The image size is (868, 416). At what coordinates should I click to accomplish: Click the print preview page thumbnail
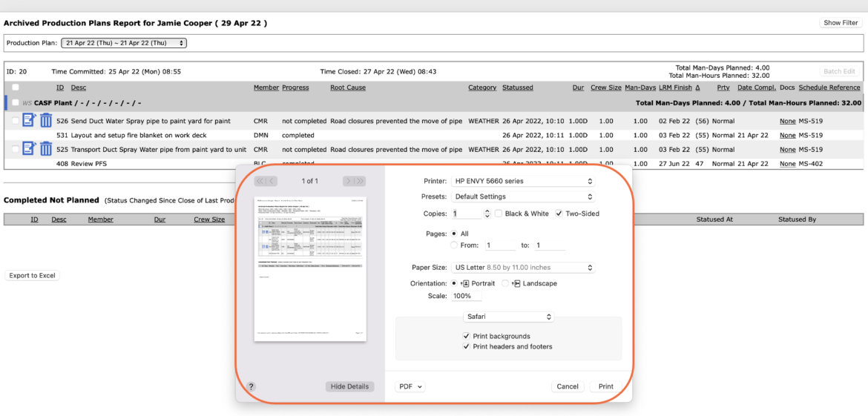coord(310,269)
